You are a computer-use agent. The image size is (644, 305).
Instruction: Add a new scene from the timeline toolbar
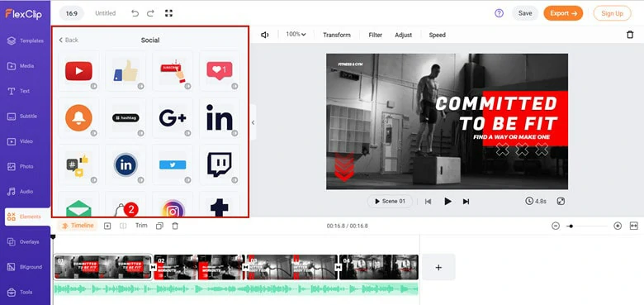(107, 226)
